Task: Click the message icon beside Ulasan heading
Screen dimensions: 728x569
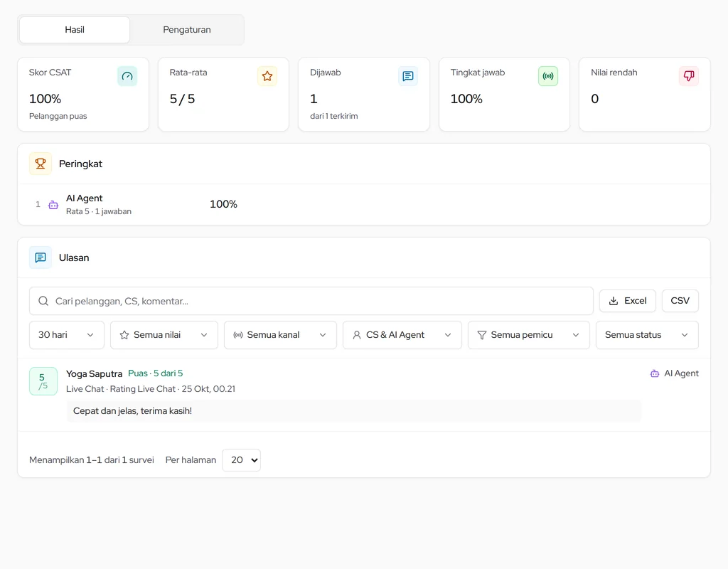Action: (x=41, y=257)
